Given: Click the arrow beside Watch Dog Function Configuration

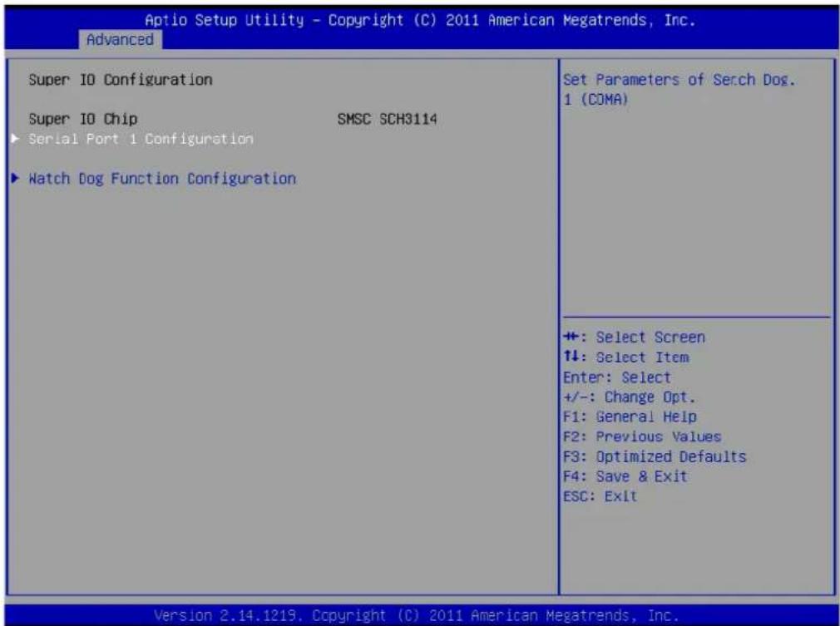Looking at the screenshot, I should click(16, 178).
